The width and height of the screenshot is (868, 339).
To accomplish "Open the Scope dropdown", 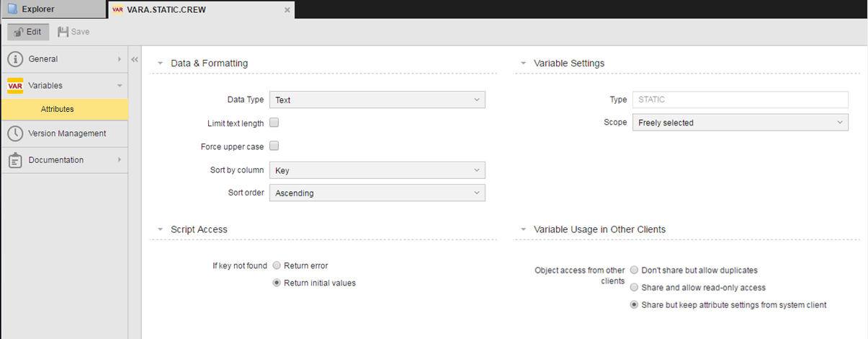I will click(x=740, y=123).
